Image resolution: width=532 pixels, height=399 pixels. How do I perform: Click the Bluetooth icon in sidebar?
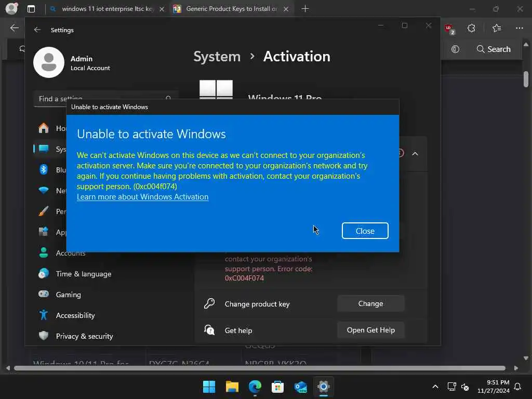(44, 169)
